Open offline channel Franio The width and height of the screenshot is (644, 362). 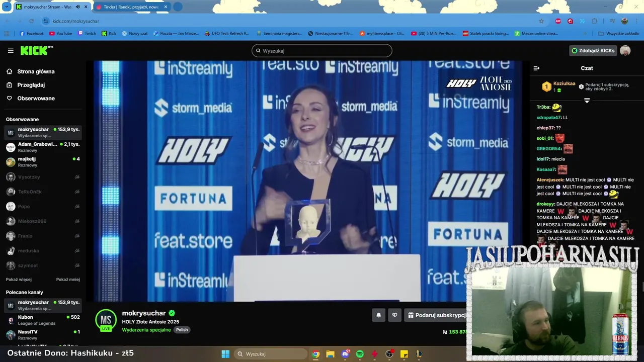(x=43, y=236)
